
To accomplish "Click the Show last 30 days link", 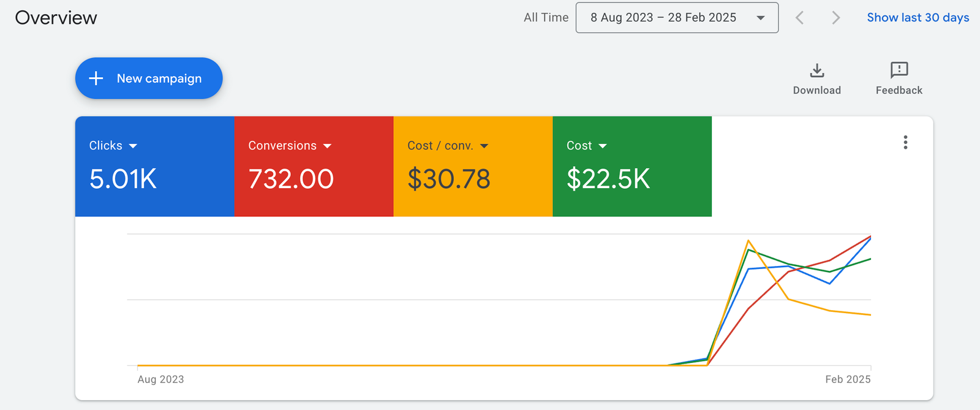I will point(918,18).
